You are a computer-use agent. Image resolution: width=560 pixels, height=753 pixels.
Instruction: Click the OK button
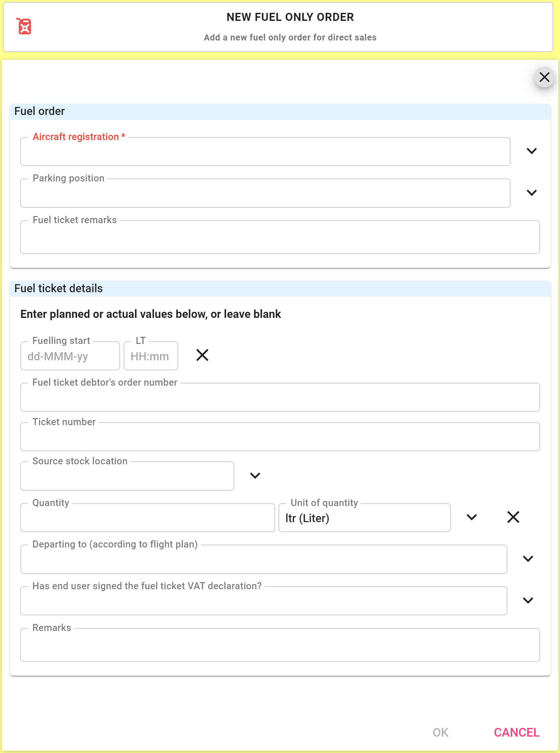[x=440, y=732]
